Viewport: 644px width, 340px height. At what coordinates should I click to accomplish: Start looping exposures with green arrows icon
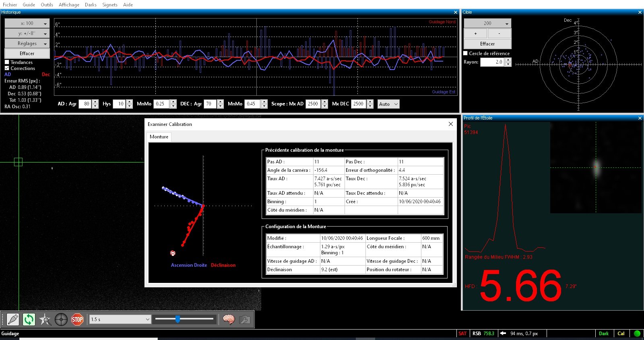coord(29,319)
